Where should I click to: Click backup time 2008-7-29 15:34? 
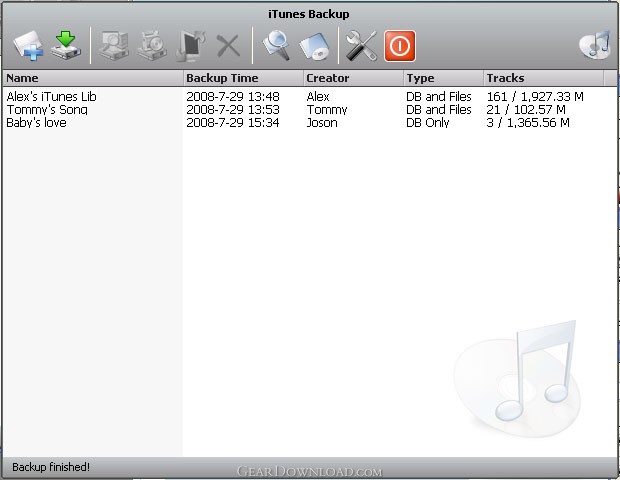(x=233, y=123)
